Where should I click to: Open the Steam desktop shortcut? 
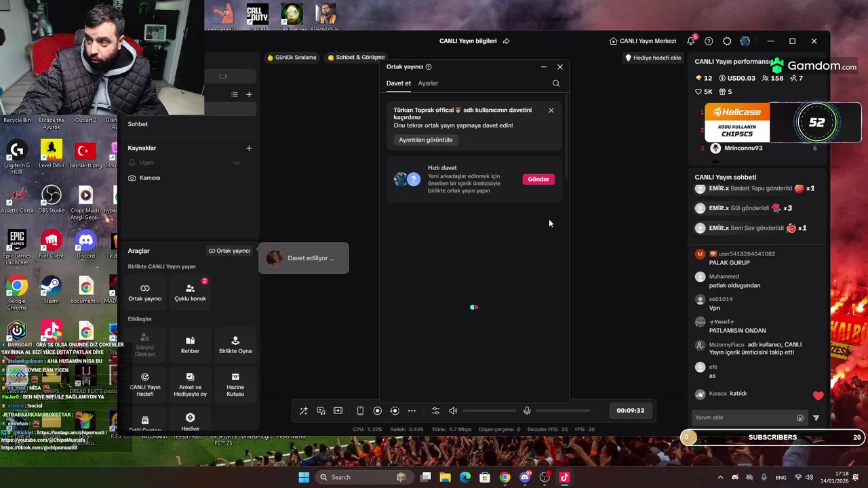tap(51, 290)
